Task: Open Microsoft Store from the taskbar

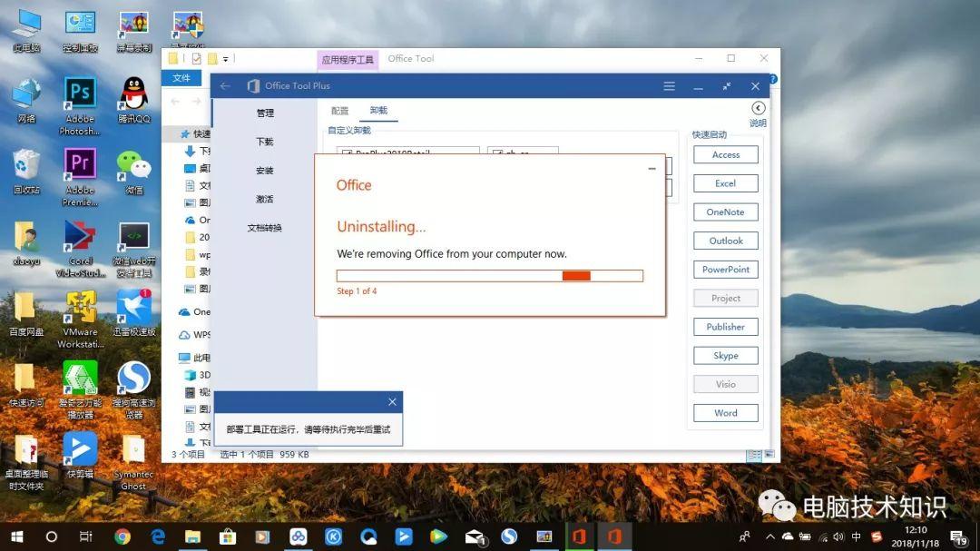Action: 228,536
